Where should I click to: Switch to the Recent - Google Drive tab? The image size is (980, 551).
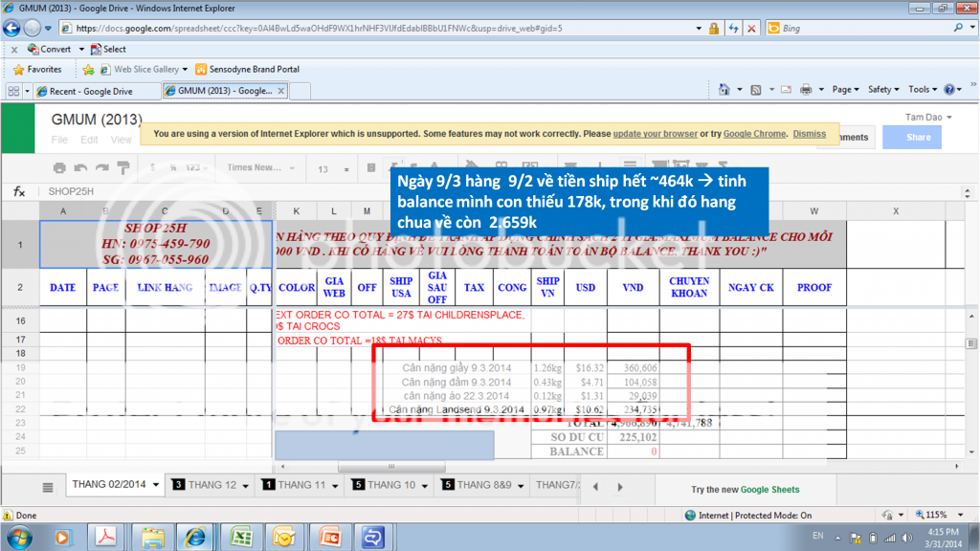point(91,91)
